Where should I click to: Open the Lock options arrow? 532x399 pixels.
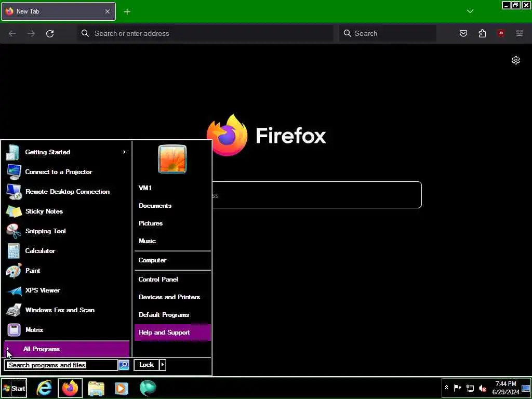tap(163, 365)
